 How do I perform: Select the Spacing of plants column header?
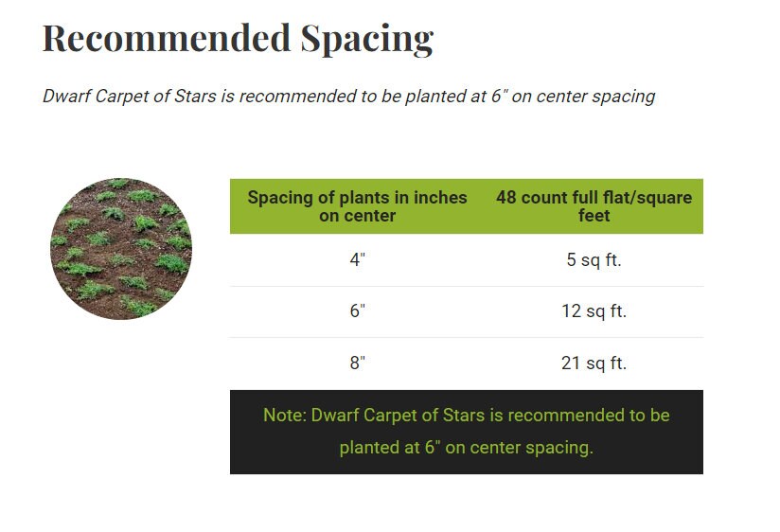[x=357, y=206]
